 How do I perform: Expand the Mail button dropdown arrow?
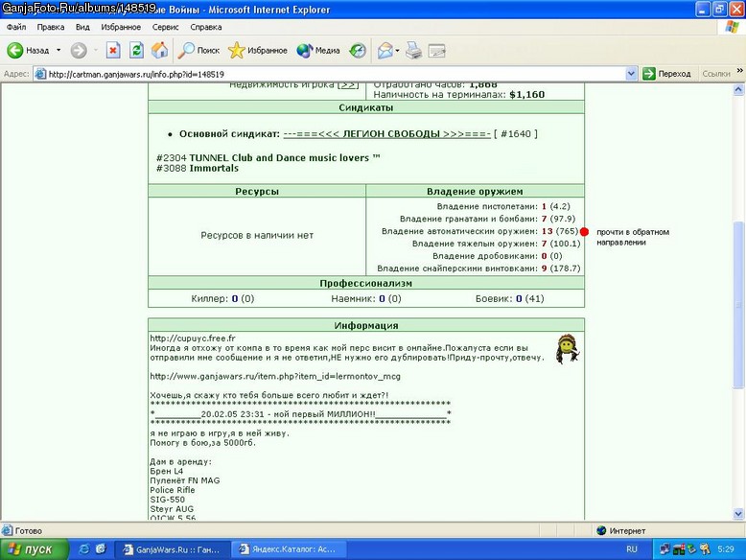coord(397,51)
